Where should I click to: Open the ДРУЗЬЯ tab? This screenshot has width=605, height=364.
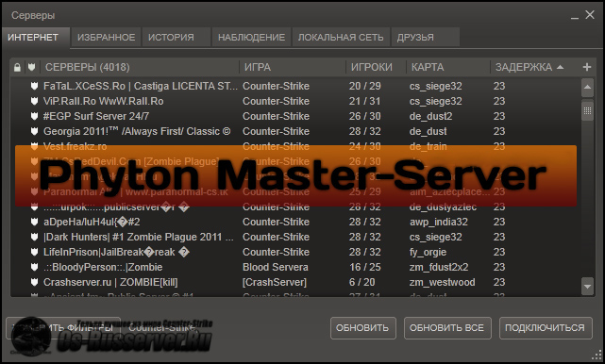(x=425, y=38)
